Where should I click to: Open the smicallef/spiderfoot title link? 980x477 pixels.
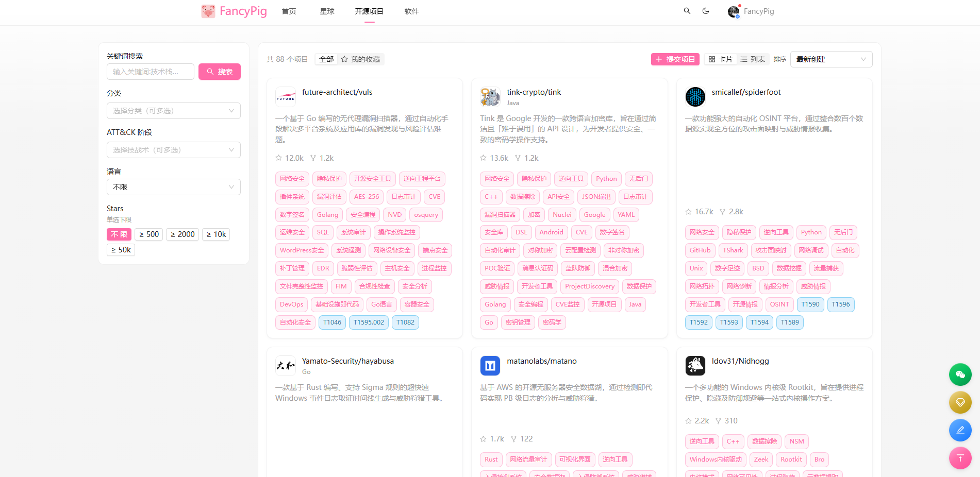tap(746, 92)
